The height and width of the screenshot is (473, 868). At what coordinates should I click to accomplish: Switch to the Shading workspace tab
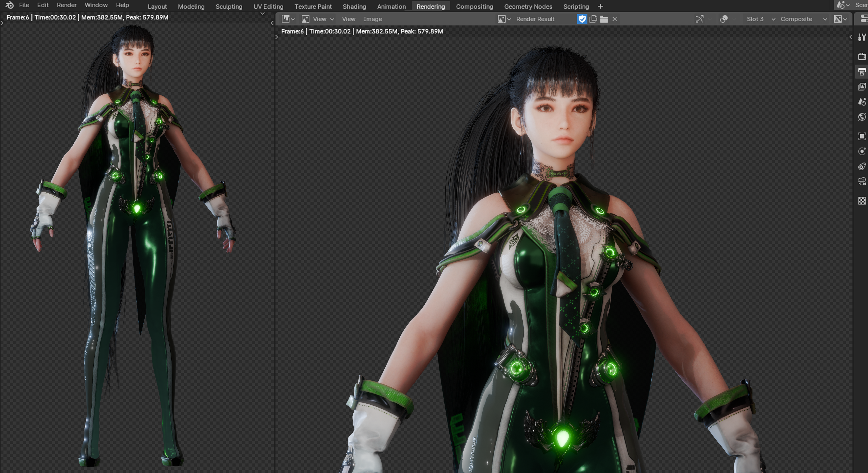point(354,6)
